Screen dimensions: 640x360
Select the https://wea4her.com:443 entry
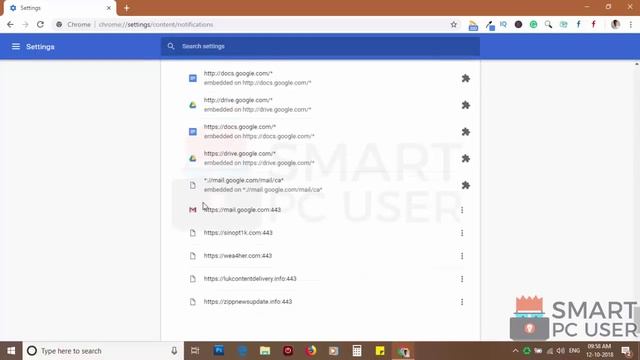tap(238, 256)
